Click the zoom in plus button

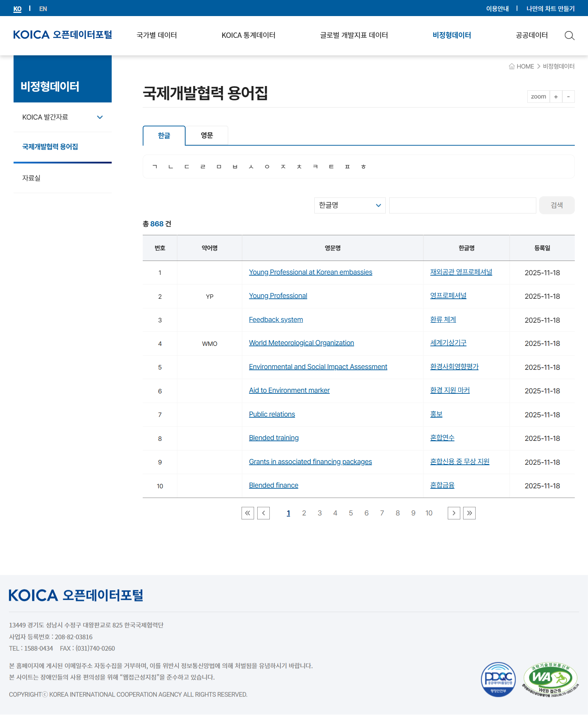tap(556, 97)
